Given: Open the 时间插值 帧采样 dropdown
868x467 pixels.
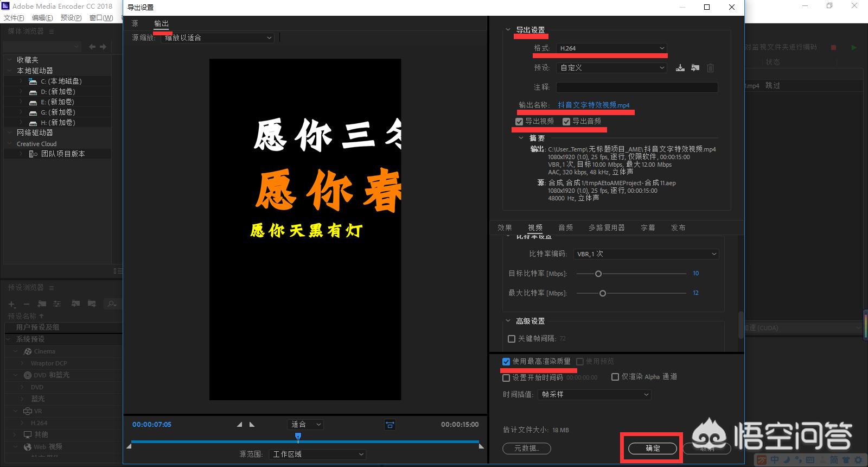Looking at the screenshot, I should click(x=594, y=394).
